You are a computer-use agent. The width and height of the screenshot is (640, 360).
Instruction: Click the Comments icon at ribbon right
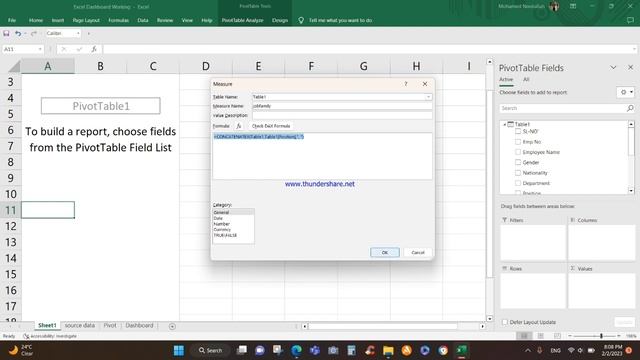630,20
